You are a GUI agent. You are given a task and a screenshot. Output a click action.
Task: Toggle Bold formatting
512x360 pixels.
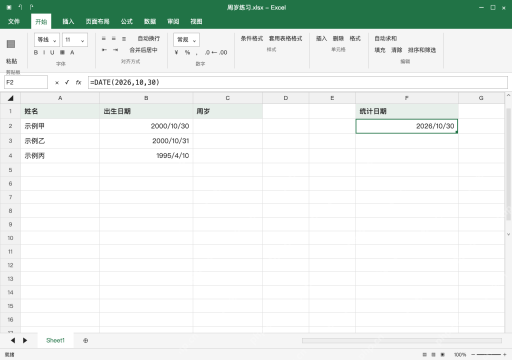coord(36,52)
